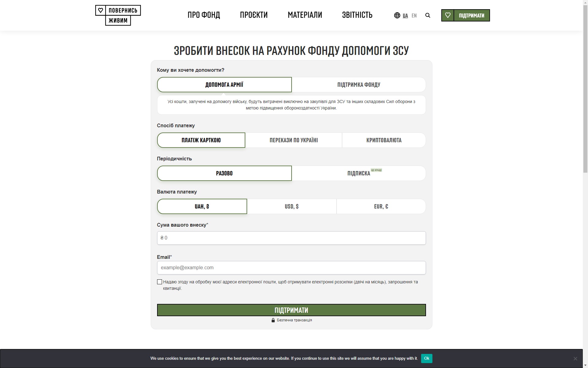Image resolution: width=588 pixels, height=368 pixels.
Task: Switch language to EN
Action: [x=414, y=16]
